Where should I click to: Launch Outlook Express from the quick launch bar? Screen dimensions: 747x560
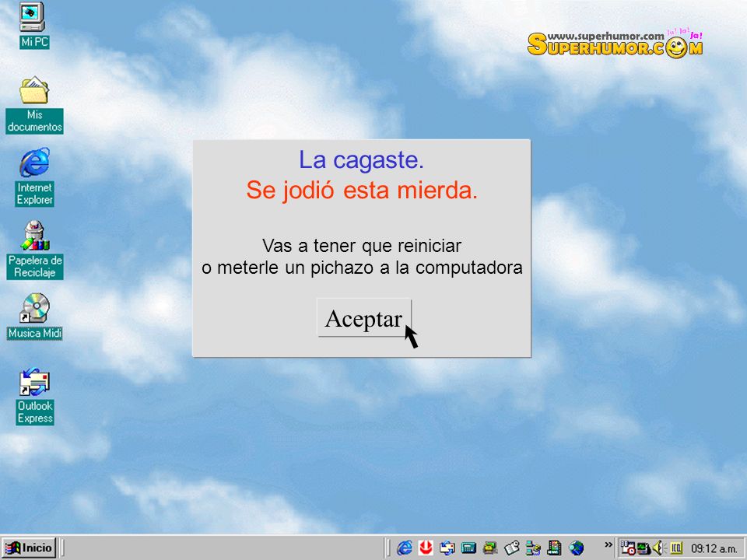[447, 548]
